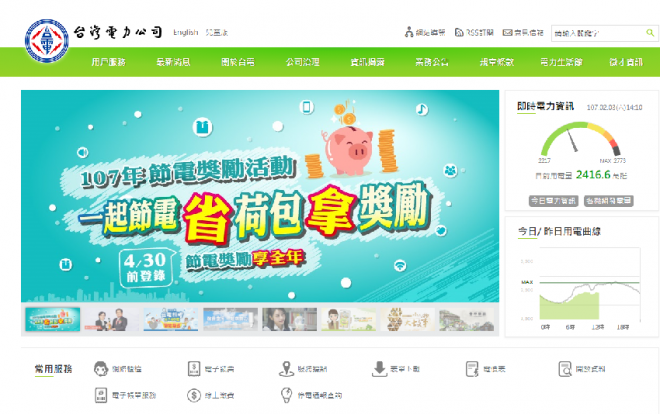Click the 今日電力資訊 gray button
This screenshot has height=414, width=660.
click(554, 201)
